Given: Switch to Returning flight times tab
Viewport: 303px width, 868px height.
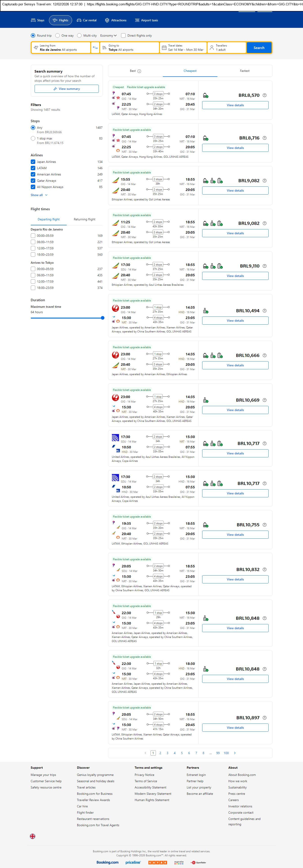Looking at the screenshot, I should (x=84, y=219).
